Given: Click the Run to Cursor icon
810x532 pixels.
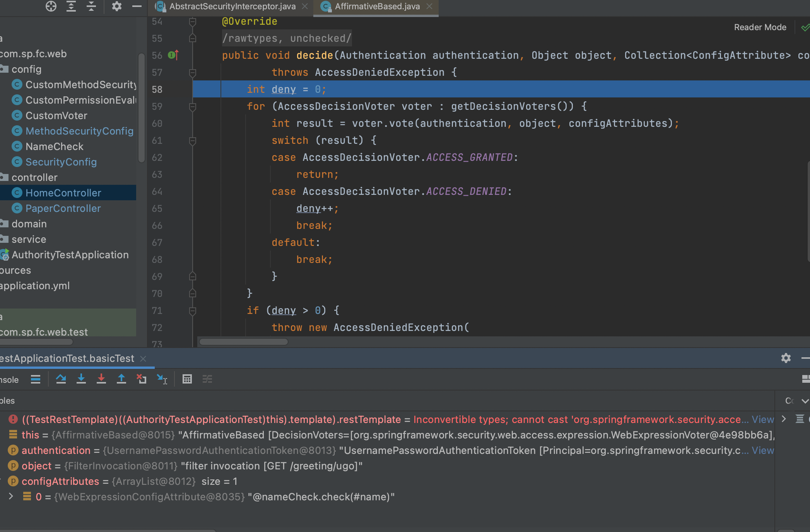Looking at the screenshot, I should click(162, 379).
